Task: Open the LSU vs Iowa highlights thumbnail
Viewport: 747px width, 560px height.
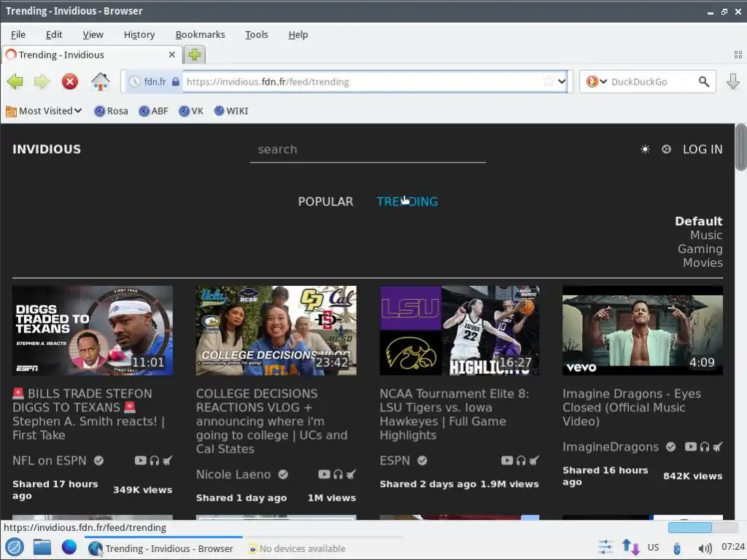Action: pyautogui.click(x=460, y=330)
